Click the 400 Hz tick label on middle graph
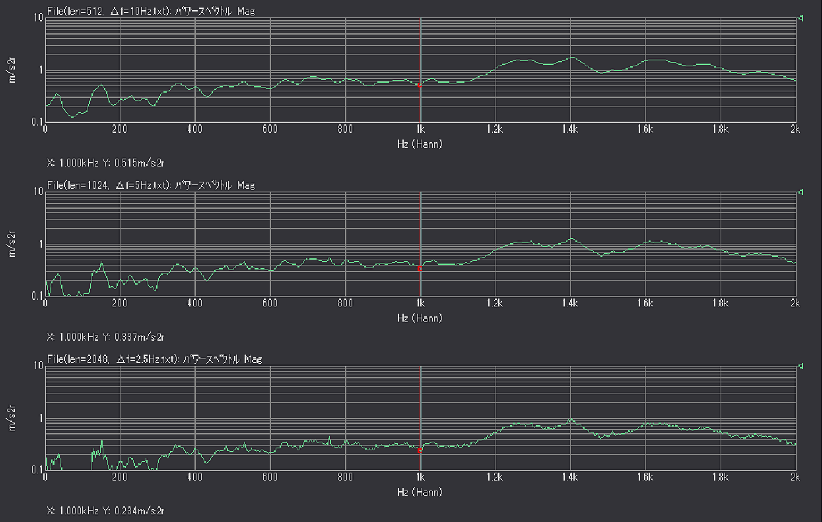The height and width of the screenshot is (522, 822). (194, 304)
